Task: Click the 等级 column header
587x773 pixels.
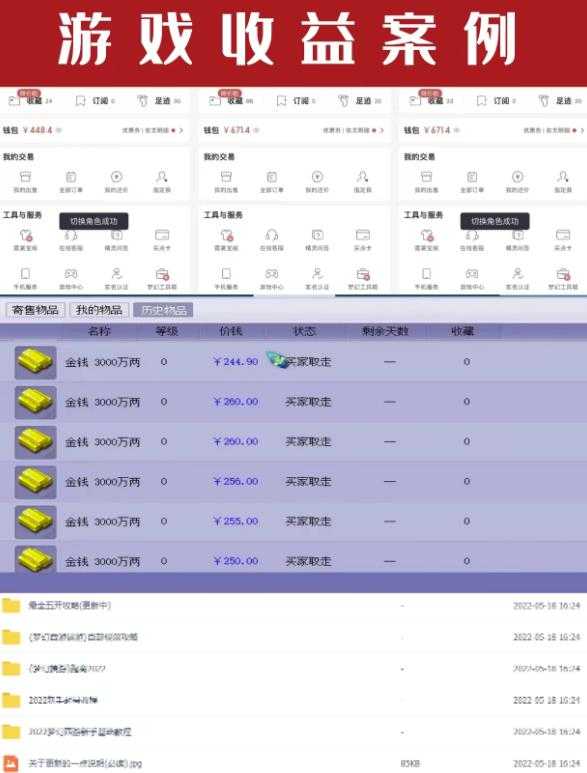Action: click(167, 331)
